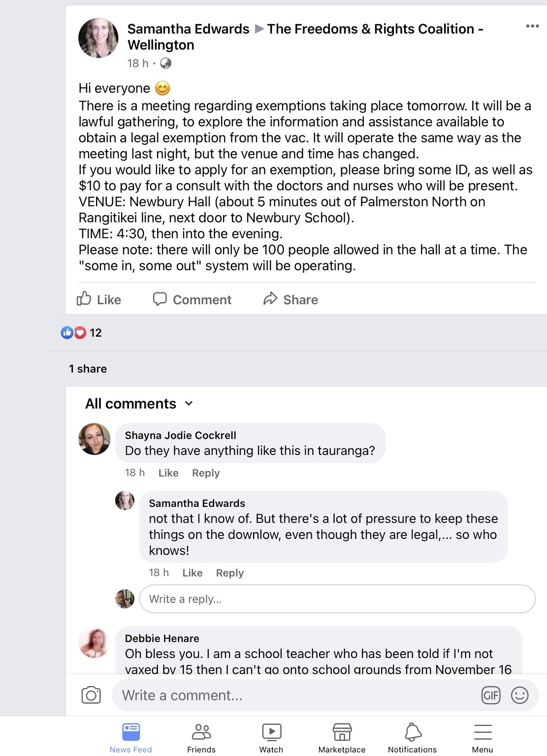Screen dimensions: 547x756
Task: Open the Friends tab
Action: point(201,738)
